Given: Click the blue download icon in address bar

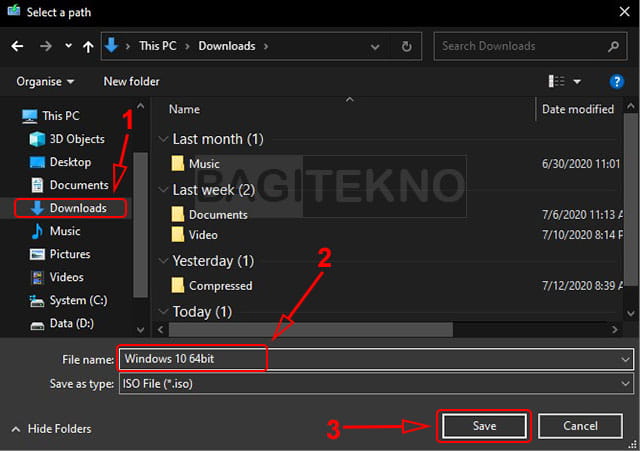Looking at the screenshot, I should pos(111,46).
